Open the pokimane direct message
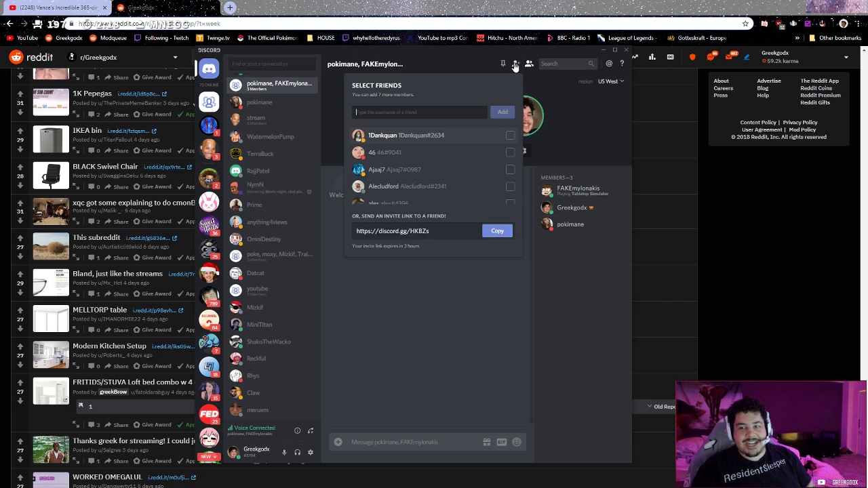Viewport: 868px width, 488px height. [x=272, y=102]
